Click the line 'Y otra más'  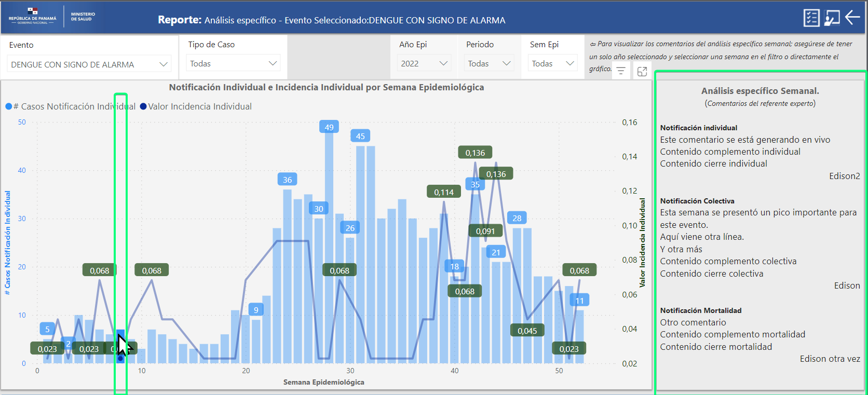tap(681, 249)
